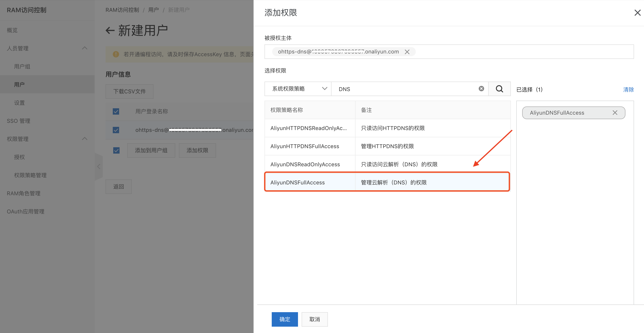Click the search magnifier icon
The width and height of the screenshot is (644, 333).
(x=499, y=89)
